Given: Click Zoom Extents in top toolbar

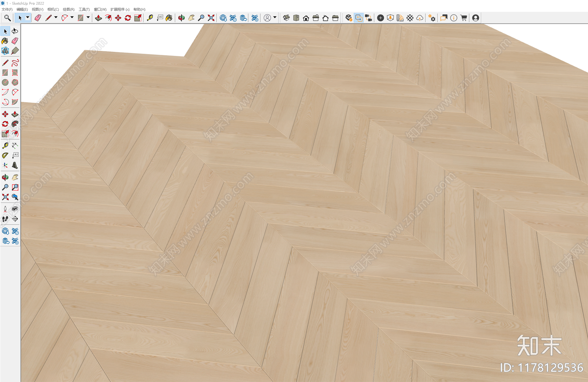Looking at the screenshot, I should (x=211, y=18).
